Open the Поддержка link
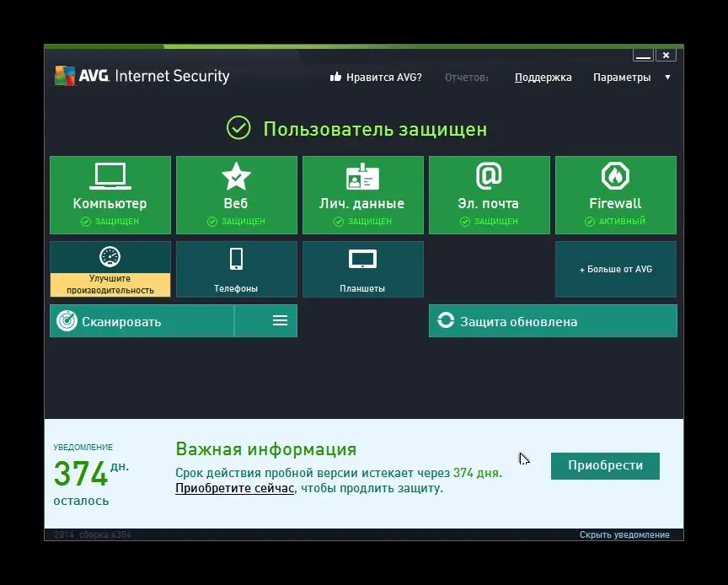 point(543,78)
